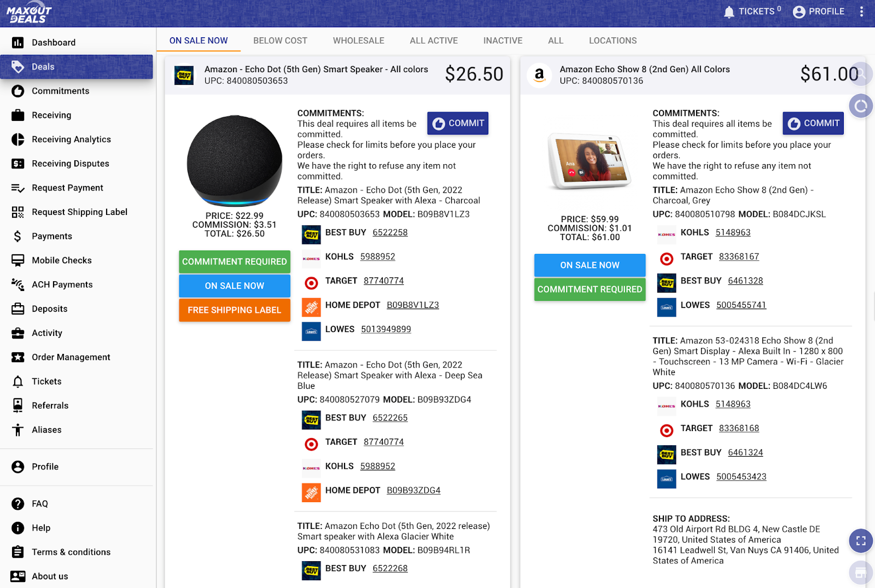Screen dimensions: 875x588
Task: Switch to the Locations tab
Action: [x=612, y=40]
